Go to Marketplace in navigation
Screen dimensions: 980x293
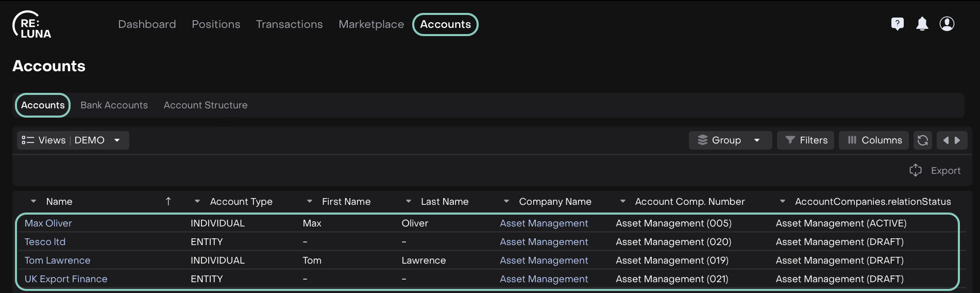(x=371, y=24)
